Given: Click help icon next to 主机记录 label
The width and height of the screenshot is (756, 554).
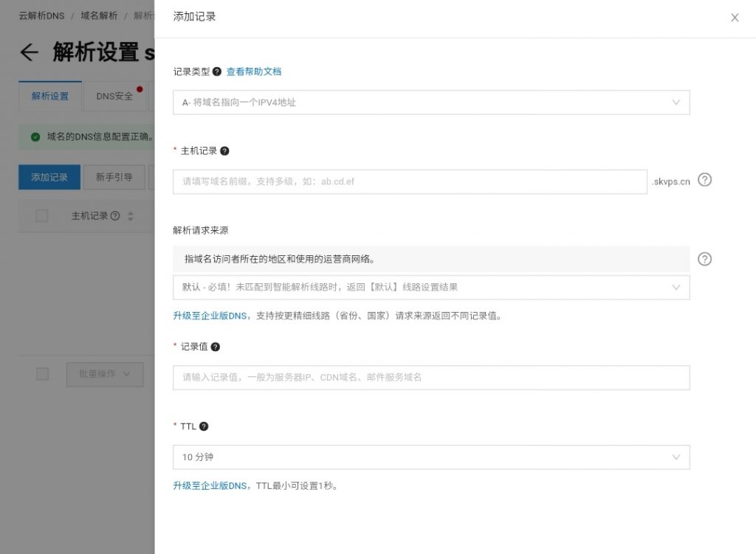Looking at the screenshot, I should (x=225, y=150).
